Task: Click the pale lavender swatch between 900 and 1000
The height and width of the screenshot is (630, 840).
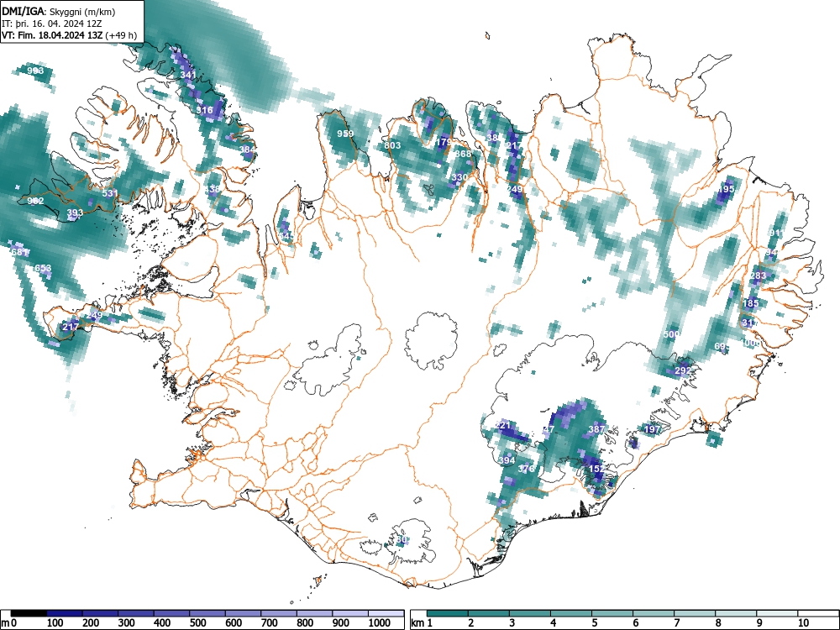Action: click(351, 613)
